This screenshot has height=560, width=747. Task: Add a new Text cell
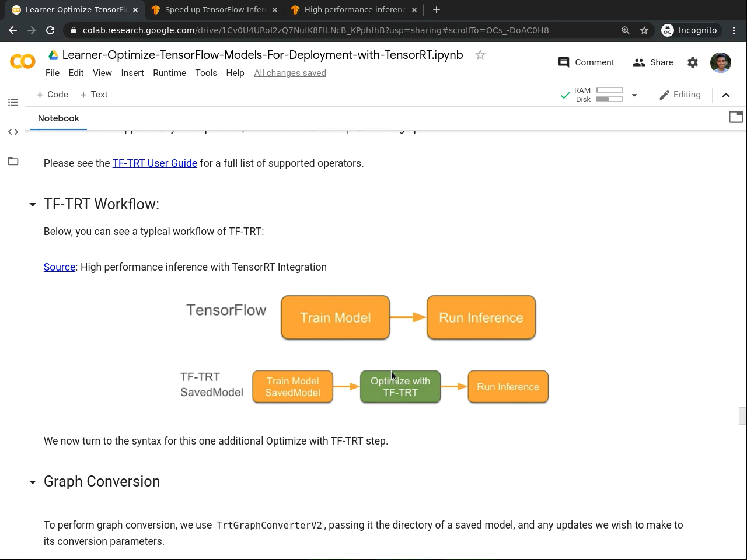[x=93, y=94]
